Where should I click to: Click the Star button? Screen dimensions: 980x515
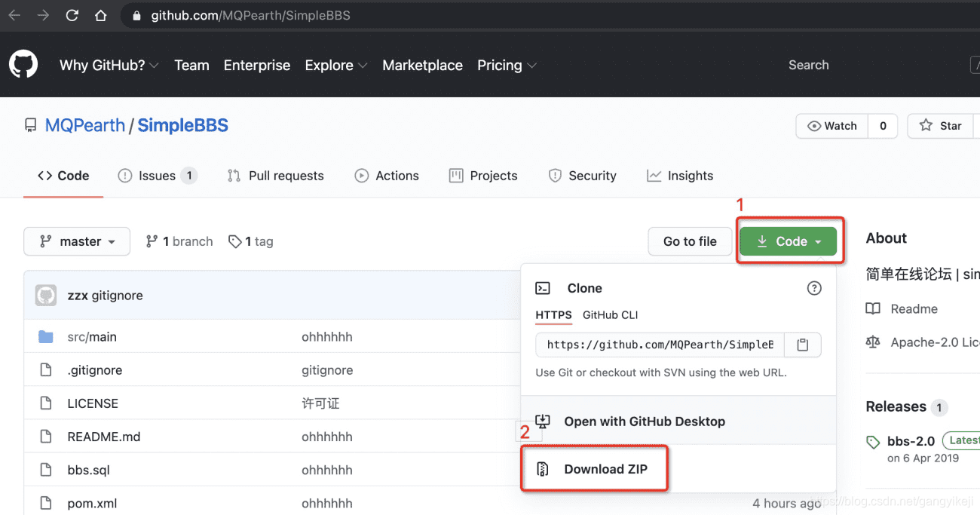click(x=942, y=126)
